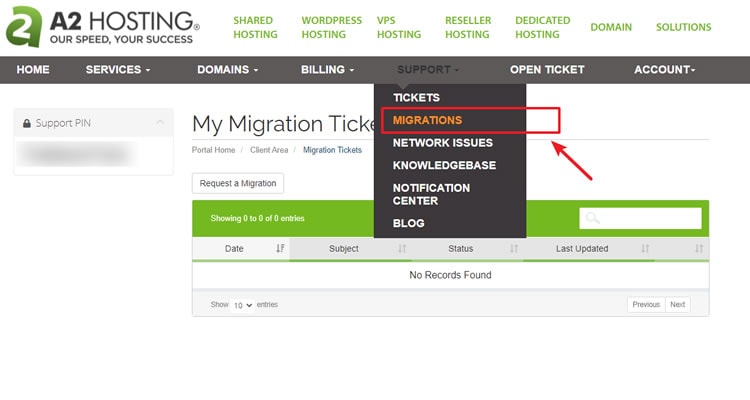Image resolution: width=750 pixels, height=400 pixels.
Task: Select Tickets from the Support menu
Action: pos(416,98)
